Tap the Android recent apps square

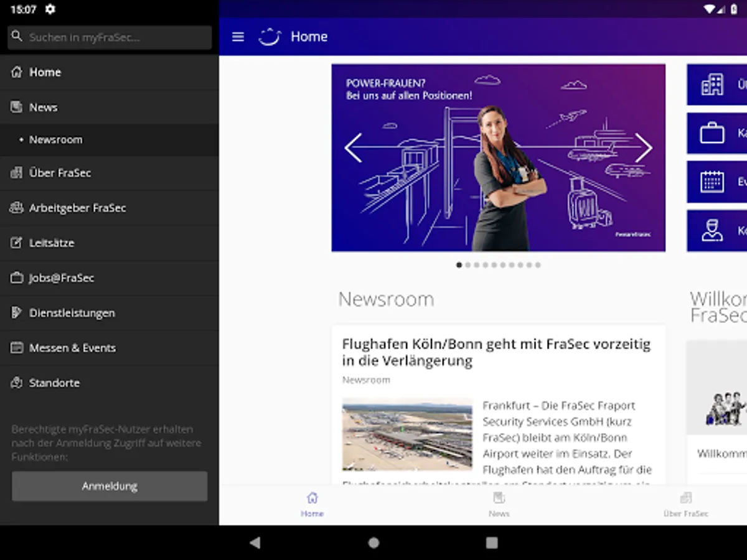point(492,543)
